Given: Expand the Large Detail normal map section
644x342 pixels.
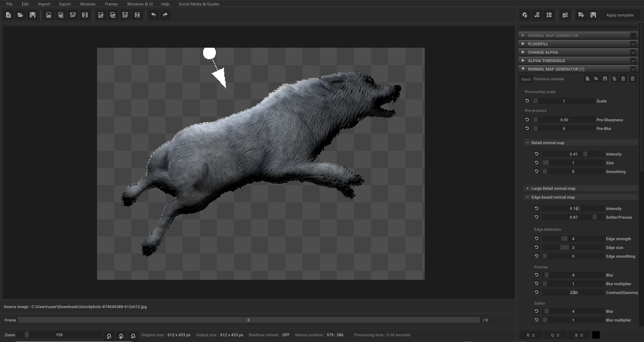Looking at the screenshot, I should point(527,188).
